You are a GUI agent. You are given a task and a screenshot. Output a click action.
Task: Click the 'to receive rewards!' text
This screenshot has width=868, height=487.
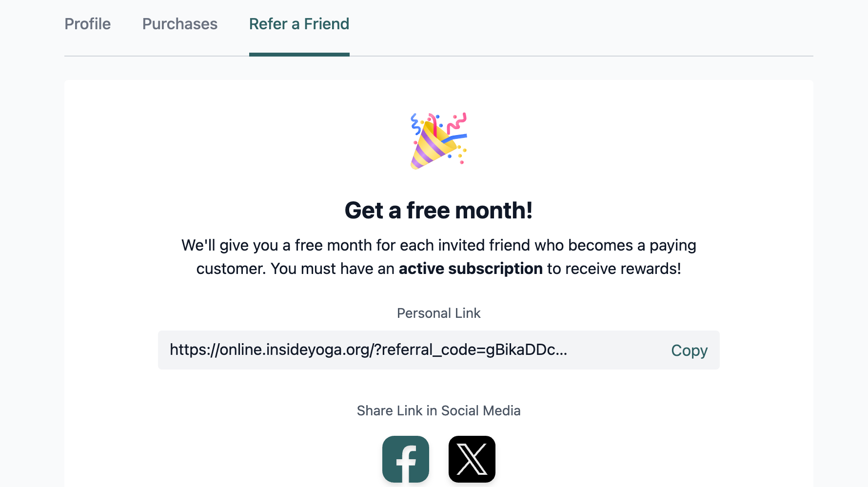pos(614,269)
